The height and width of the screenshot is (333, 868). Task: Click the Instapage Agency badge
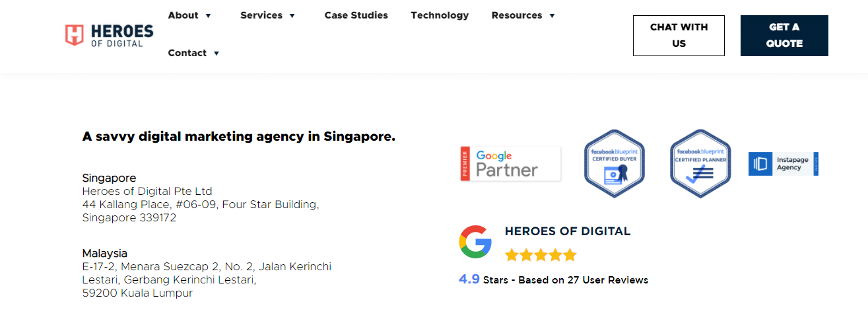(x=783, y=164)
